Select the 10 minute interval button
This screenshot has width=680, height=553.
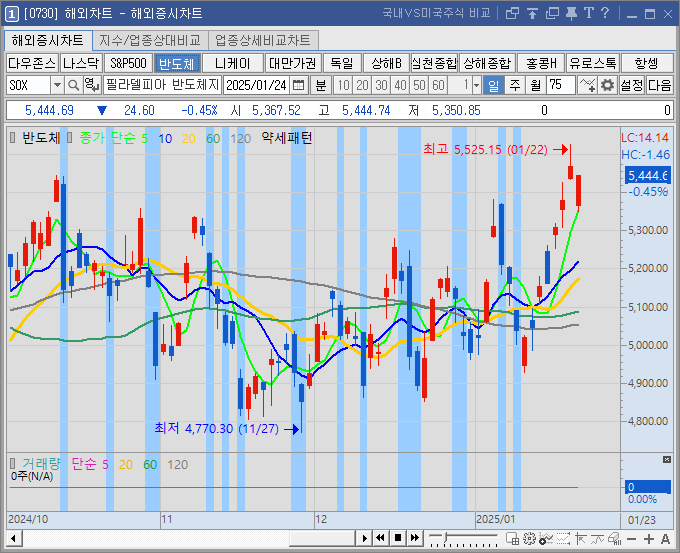[343, 85]
